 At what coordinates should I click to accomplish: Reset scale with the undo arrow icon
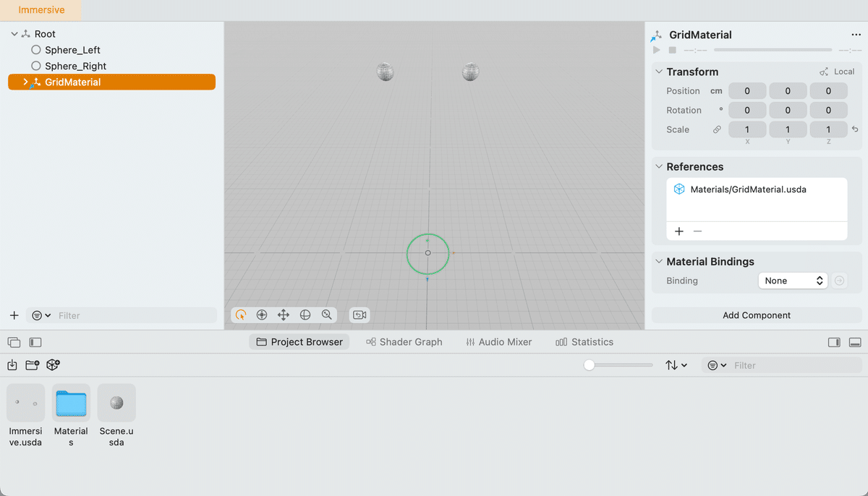[855, 129]
